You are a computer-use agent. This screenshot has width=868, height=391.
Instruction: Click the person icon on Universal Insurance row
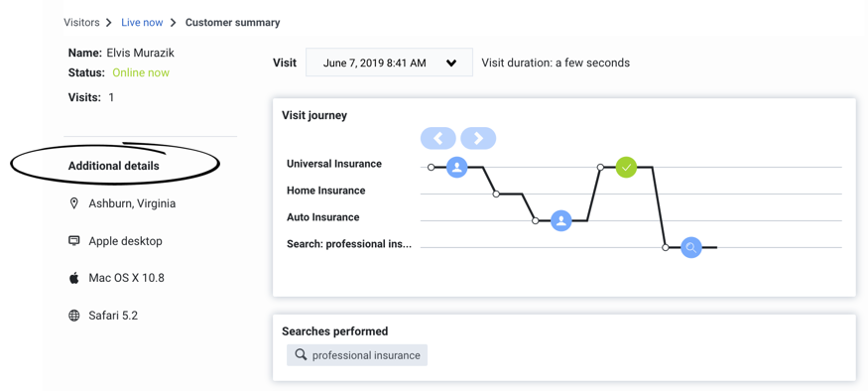click(x=456, y=167)
